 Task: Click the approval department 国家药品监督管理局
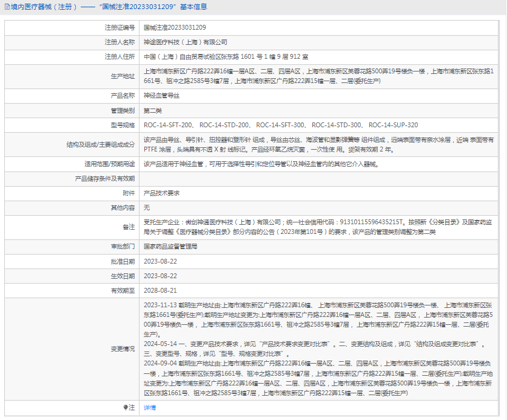pos(170,247)
